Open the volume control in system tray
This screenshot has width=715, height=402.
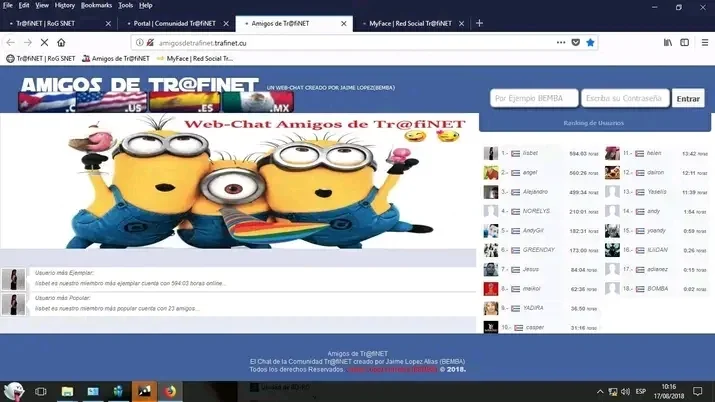[x=626, y=392]
